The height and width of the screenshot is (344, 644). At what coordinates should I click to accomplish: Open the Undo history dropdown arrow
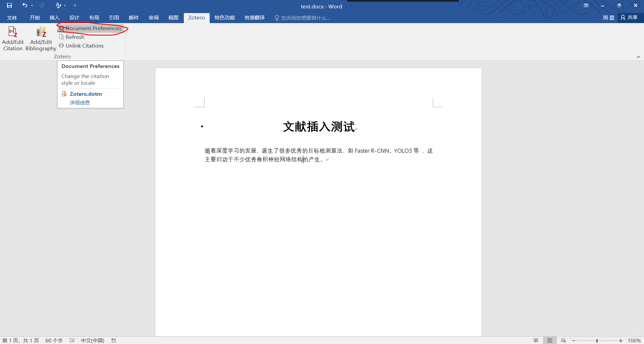click(32, 5)
